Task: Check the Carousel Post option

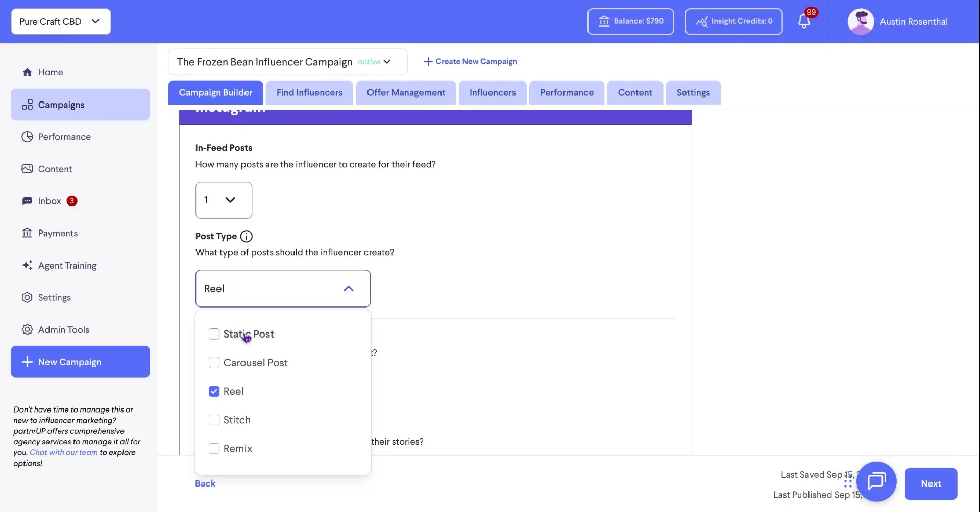Action: (214, 363)
